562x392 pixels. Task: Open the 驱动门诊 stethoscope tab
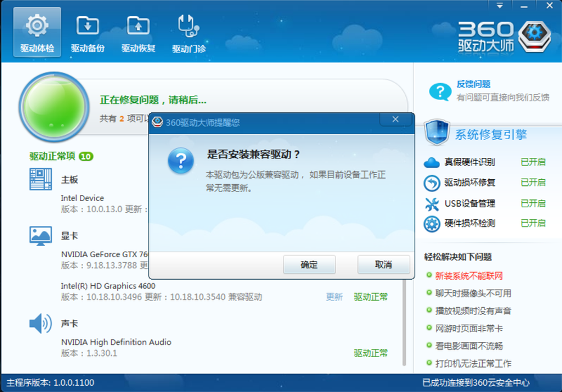point(189,34)
